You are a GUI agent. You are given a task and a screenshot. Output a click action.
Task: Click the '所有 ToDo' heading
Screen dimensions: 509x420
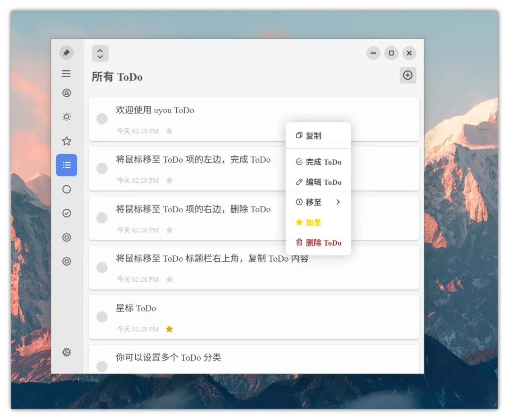pos(117,77)
